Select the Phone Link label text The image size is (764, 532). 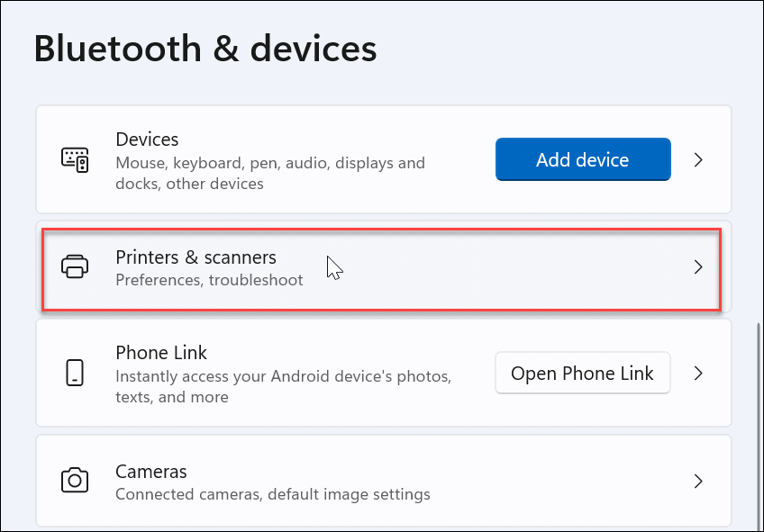click(161, 353)
